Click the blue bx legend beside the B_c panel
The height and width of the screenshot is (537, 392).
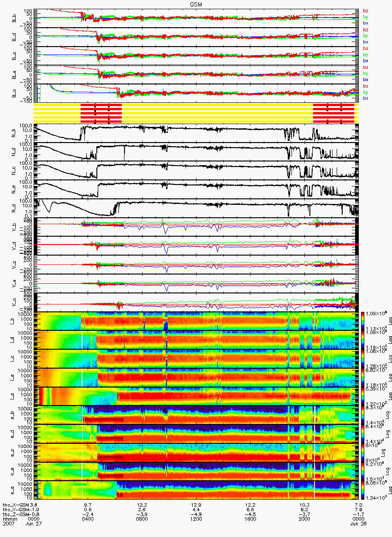pyautogui.click(x=366, y=60)
